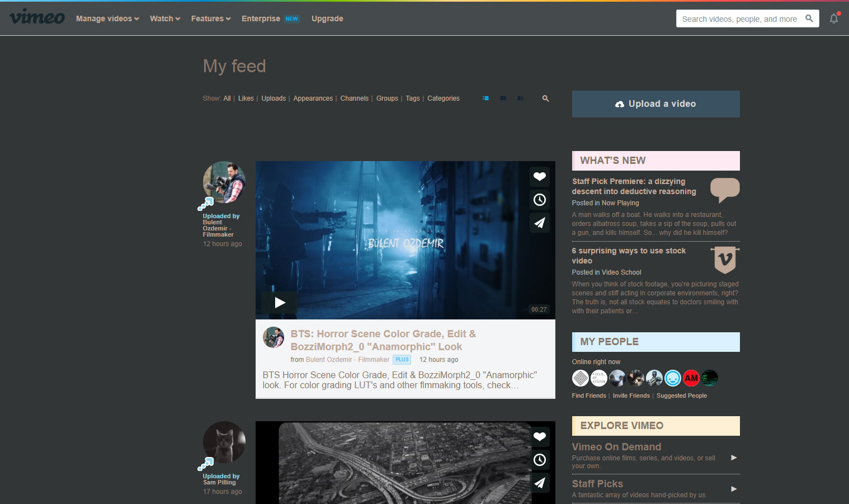Click the Vimeo logo
Image resolution: width=849 pixels, height=504 pixels.
(x=37, y=17)
